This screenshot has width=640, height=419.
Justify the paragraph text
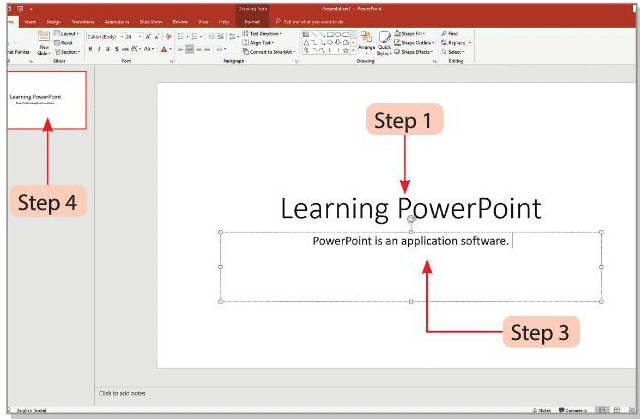207,49
